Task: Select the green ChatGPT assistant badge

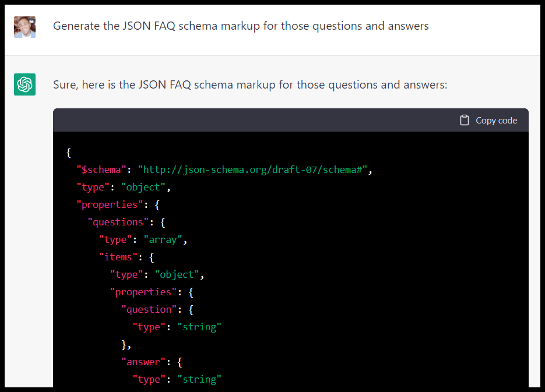Action: 24,84
